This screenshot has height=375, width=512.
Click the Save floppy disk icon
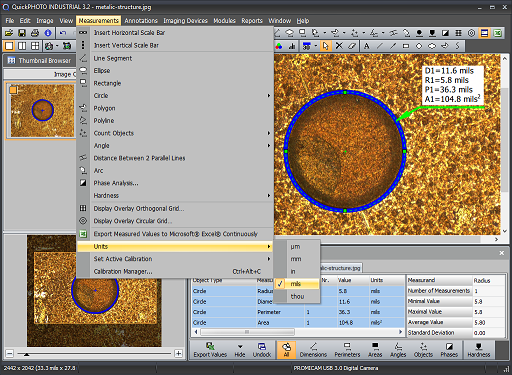(x=22, y=33)
